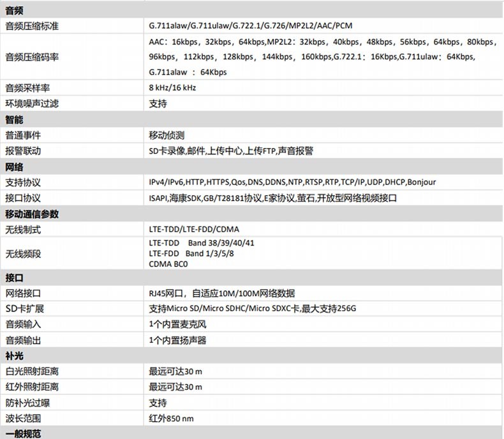Screen dimensions: 504x439
Task: Click the LTE-TDD/LTE-FDD/CDMA value
Action: coord(194,230)
